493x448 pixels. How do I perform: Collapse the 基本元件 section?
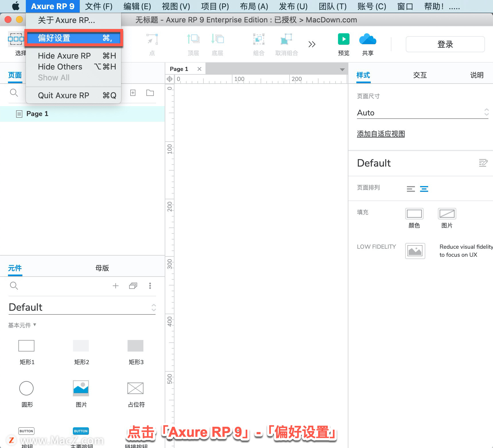pyautogui.click(x=22, y=325)
